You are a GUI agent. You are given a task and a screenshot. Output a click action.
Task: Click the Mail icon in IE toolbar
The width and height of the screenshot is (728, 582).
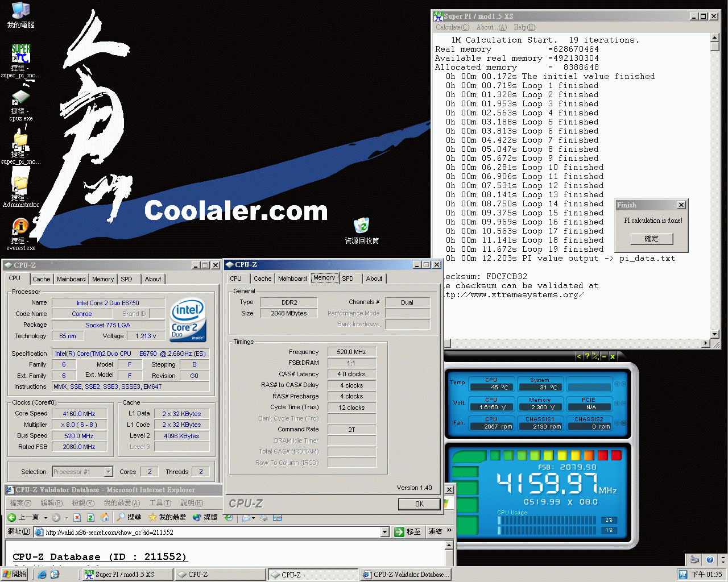(246, 517)
